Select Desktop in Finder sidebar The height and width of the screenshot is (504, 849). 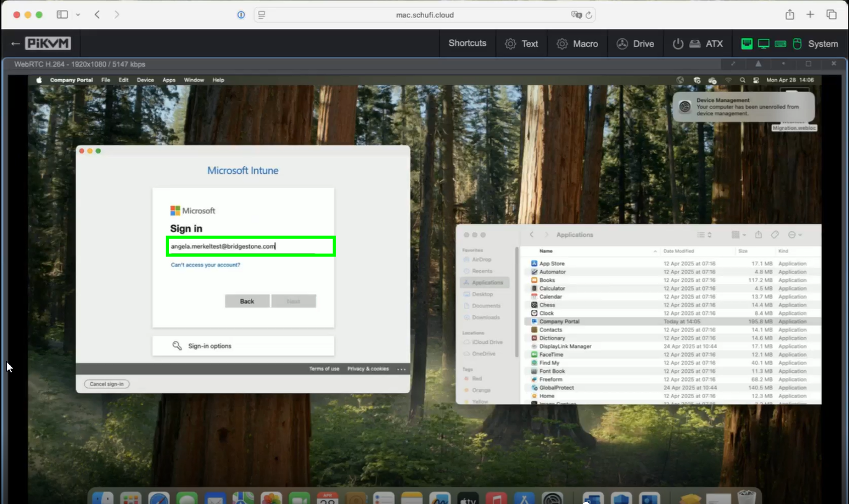click(483, 294)
